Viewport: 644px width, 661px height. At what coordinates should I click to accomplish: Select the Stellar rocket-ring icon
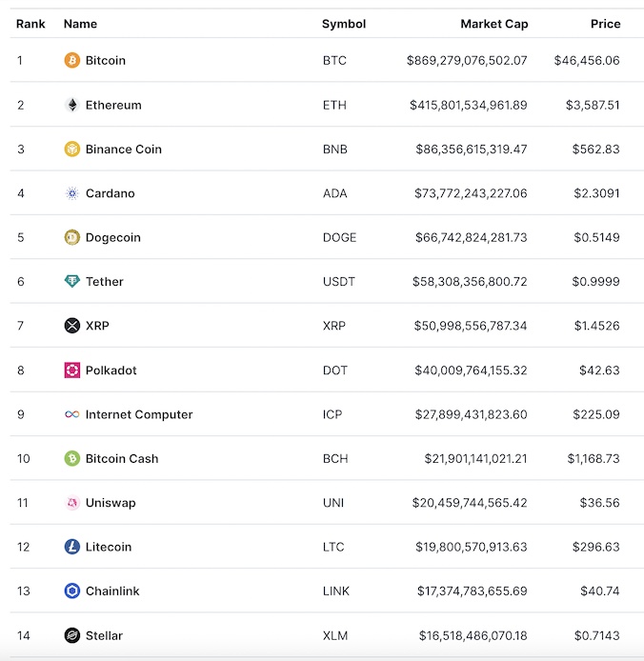click(x=72, y=635)
